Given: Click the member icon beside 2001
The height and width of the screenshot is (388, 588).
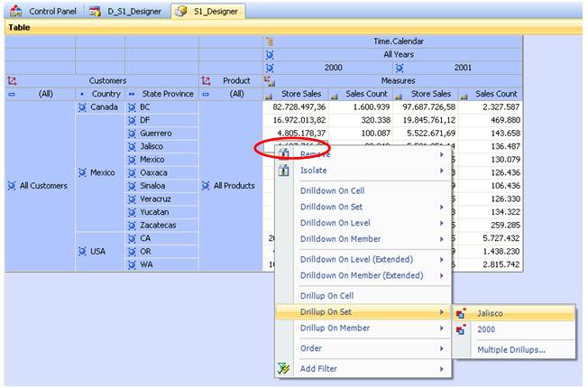Looking at the screenshot, I should click(x=400, y=68).
